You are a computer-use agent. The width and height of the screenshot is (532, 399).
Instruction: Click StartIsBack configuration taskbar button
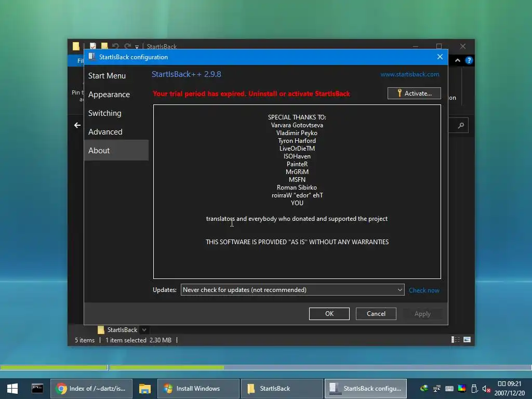(x=366, y=389)
